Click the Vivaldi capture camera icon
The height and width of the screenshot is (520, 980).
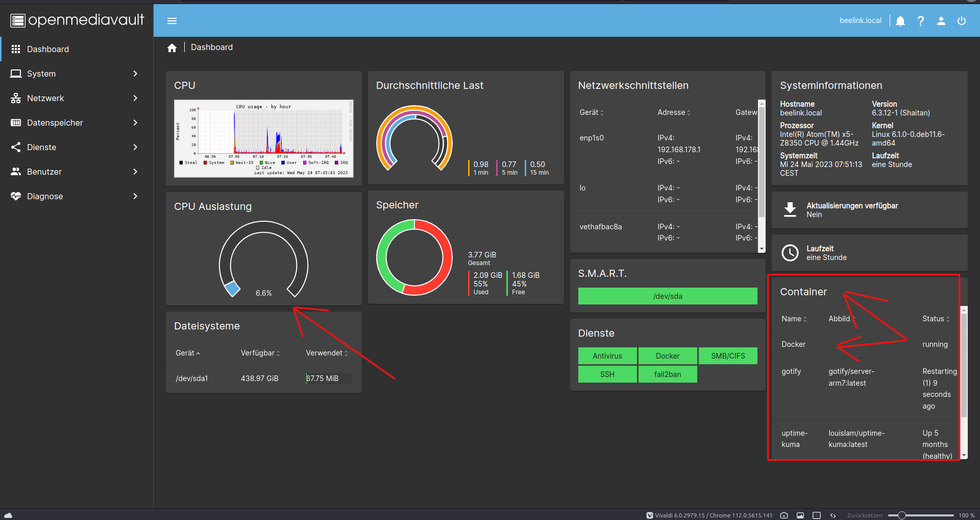click(x=784, y=515)
